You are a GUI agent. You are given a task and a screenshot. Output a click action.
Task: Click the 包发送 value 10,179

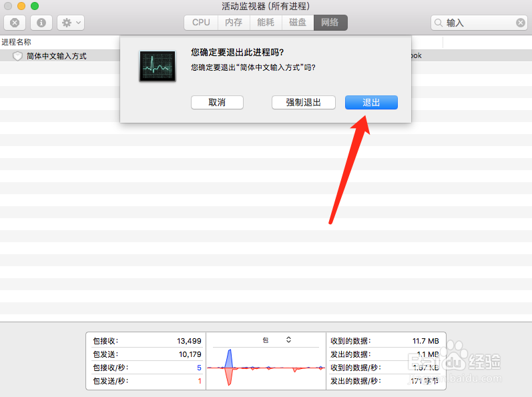190,354
